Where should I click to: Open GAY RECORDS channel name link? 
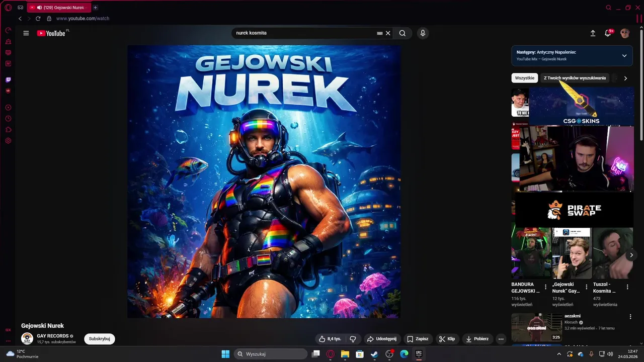point(53,336)
